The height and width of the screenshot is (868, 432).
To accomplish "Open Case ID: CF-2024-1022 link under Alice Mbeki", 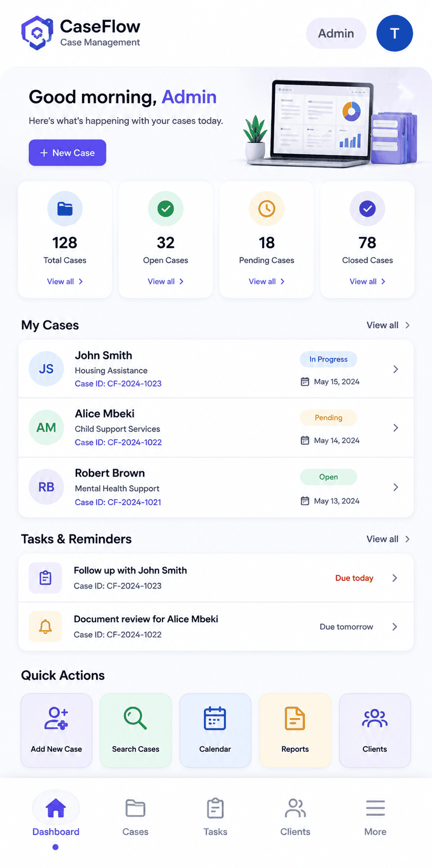I will click(118, 443).
